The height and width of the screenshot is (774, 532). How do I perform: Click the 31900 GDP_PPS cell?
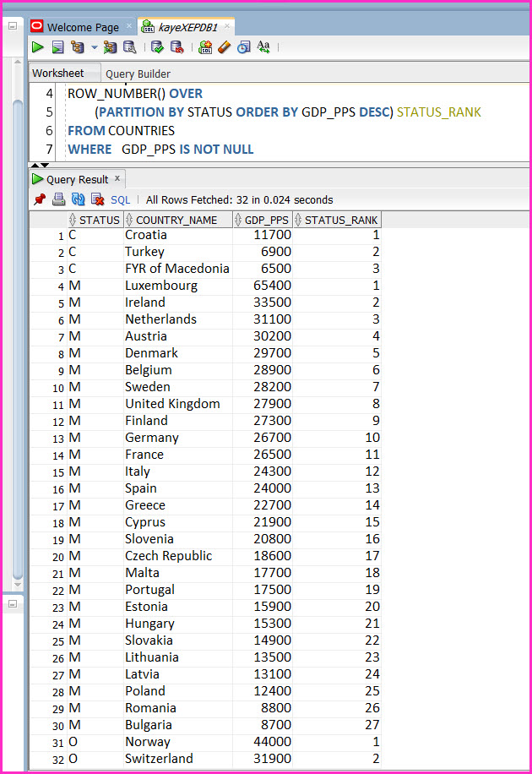263,759
